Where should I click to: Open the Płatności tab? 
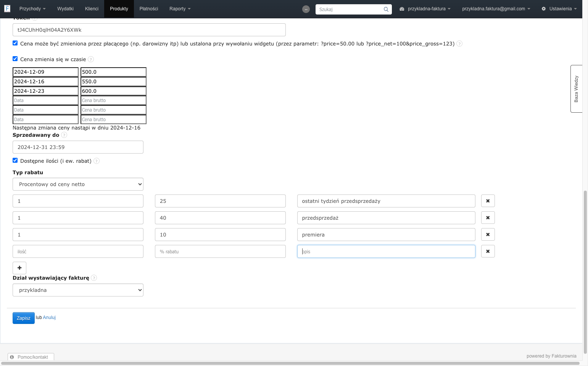[x=149, y=9]
